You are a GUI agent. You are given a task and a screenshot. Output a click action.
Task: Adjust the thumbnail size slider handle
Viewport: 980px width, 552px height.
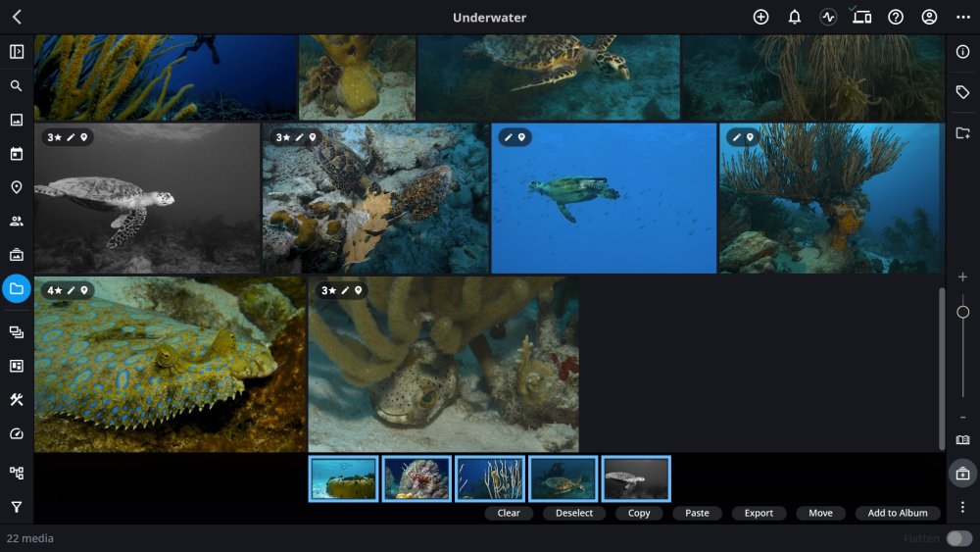(x=962, y=312)
